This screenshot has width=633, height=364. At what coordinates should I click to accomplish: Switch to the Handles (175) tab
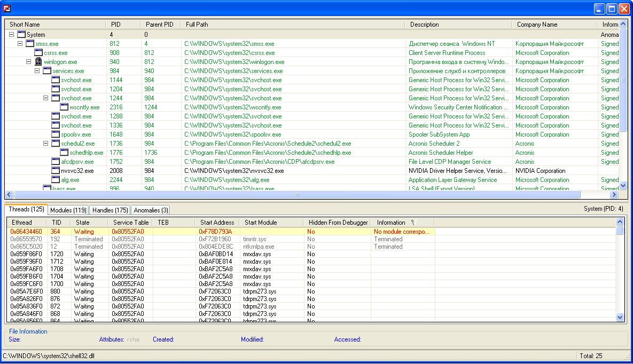(x=110, y=210)
